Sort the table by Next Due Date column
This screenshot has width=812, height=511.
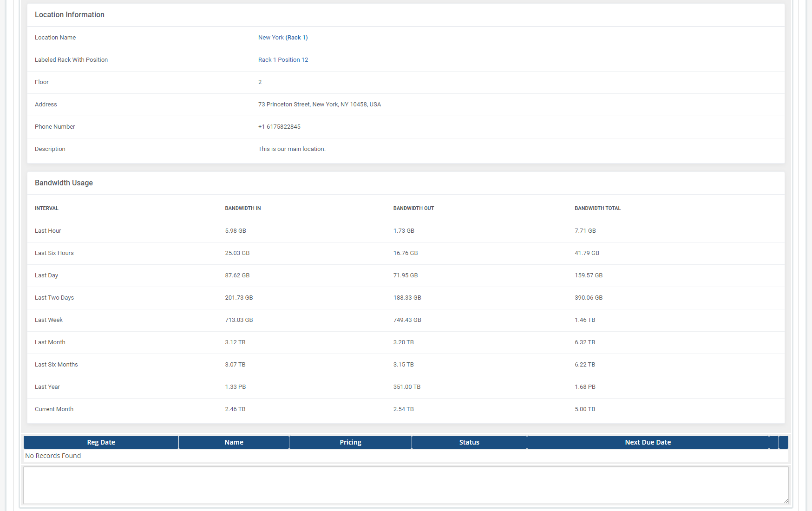(648, 442)
